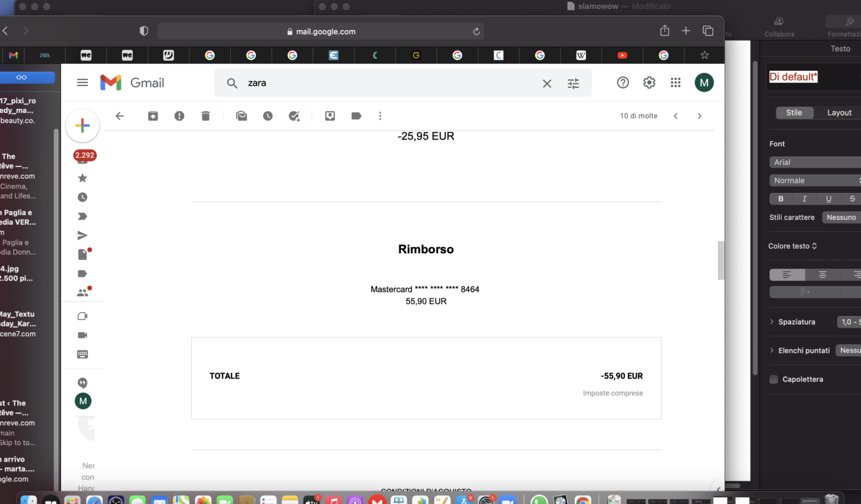Expand the Elenchi puntati section
The height and width of the screenshot is (504, 861).
(772, 350)
